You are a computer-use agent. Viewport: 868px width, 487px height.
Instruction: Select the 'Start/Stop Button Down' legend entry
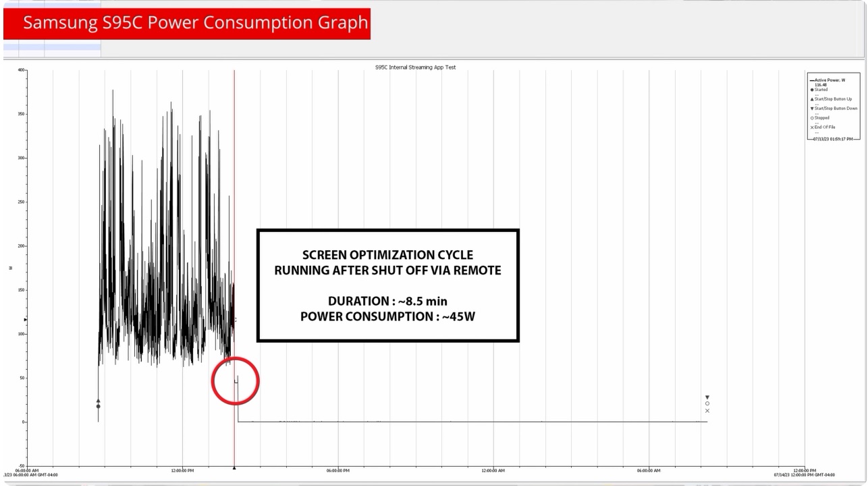pos(834,109)
